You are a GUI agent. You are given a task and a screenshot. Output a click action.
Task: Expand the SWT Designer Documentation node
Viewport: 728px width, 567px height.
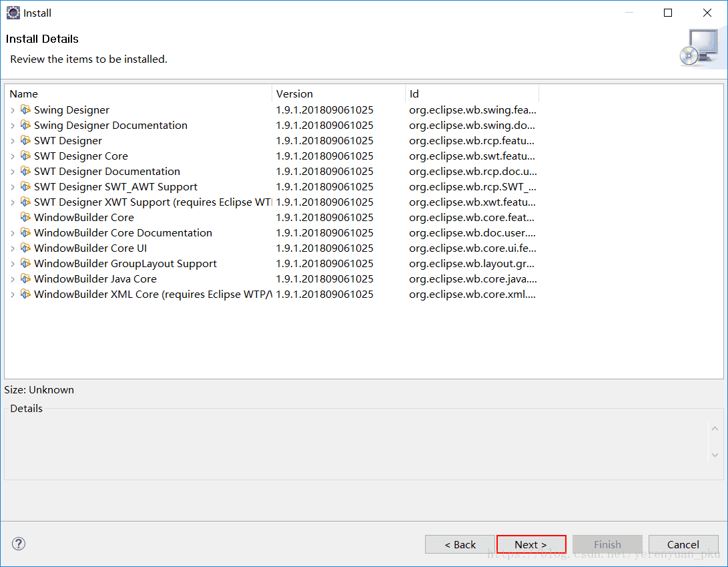[13, 172]
